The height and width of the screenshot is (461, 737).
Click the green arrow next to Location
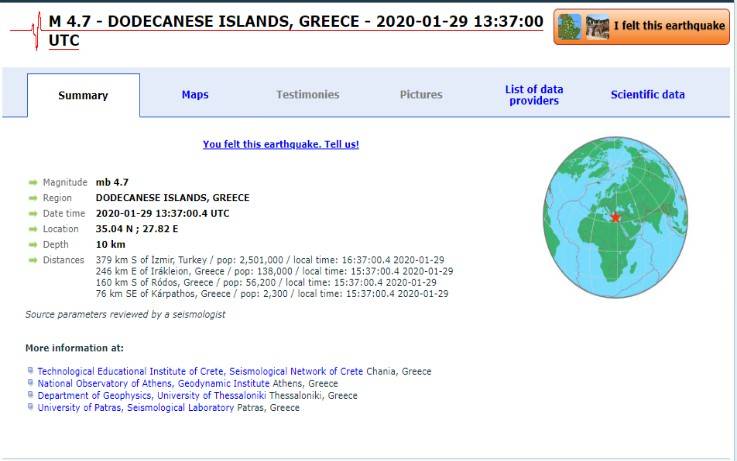(33, 229)
